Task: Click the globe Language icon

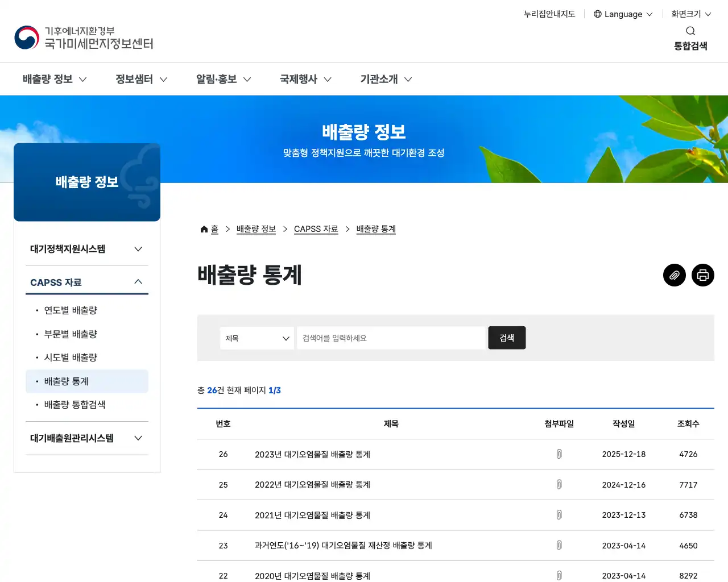Action: (x=598, y=14)
